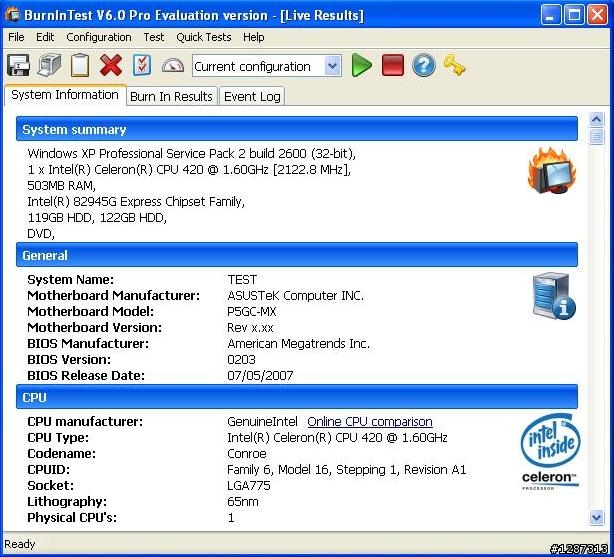The image size is (614, 557).
Task: Open the Test menu
Action: click(154, 37)
